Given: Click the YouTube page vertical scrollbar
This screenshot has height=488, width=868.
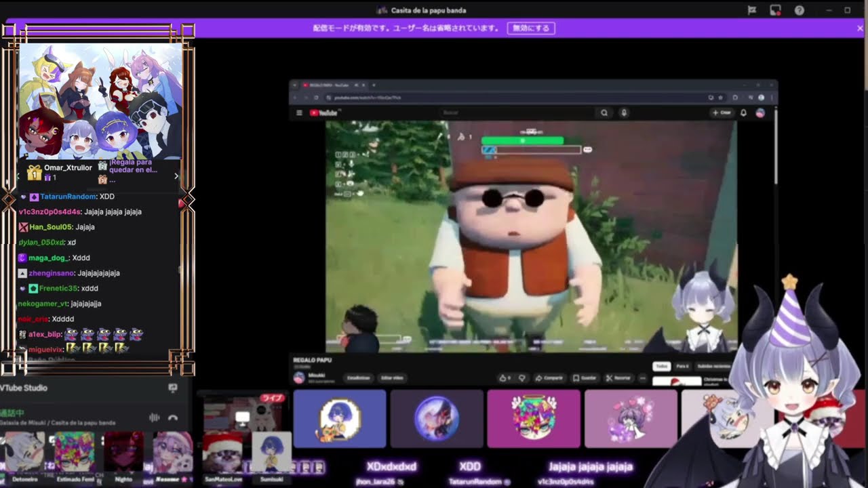Looking at the screenshot, I should tap(776, 146).
